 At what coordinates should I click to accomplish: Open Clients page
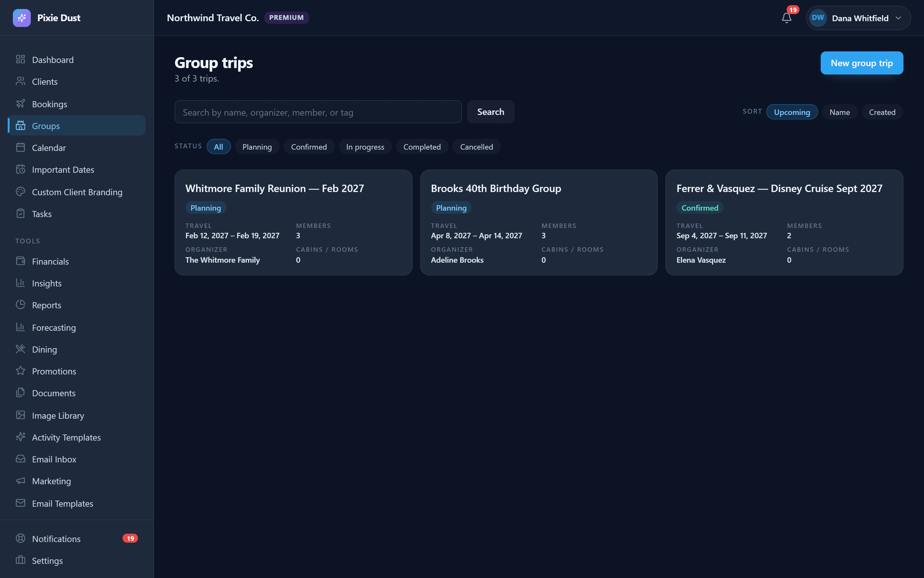point(76,82)
